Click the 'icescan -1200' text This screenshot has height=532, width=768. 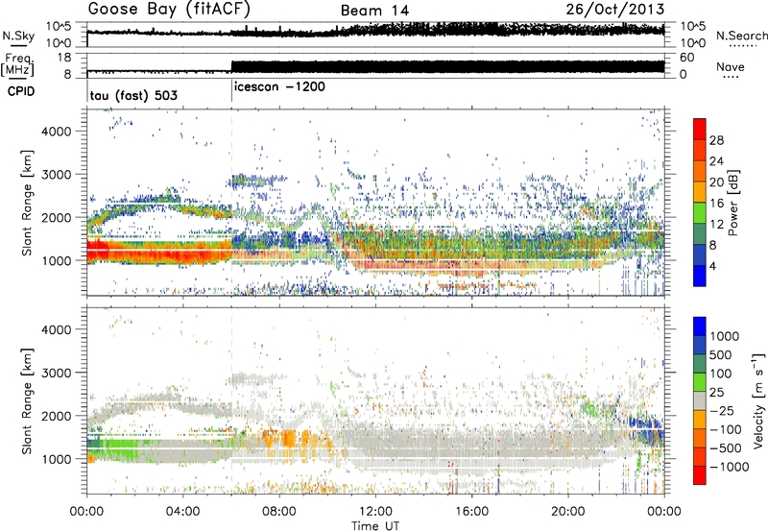279,87
